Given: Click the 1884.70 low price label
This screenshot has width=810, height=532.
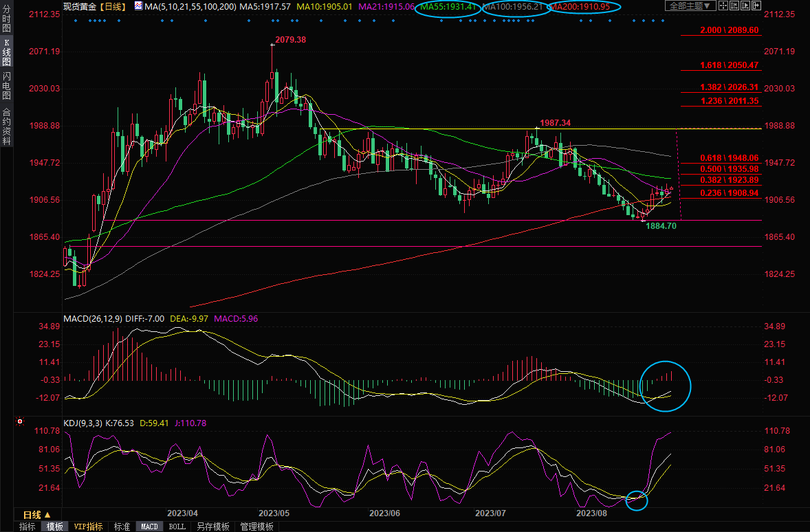Looking at the screenshot, I should tap(661, 225).
